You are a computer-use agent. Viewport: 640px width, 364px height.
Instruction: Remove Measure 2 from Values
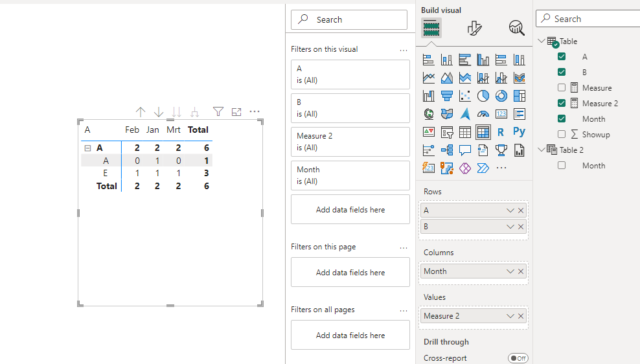tap(521, 316)
